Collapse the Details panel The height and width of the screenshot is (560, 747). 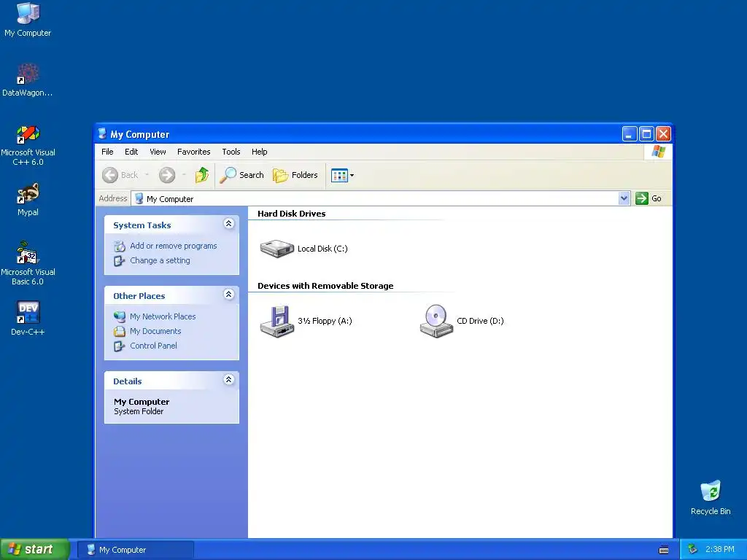point(228,379)
